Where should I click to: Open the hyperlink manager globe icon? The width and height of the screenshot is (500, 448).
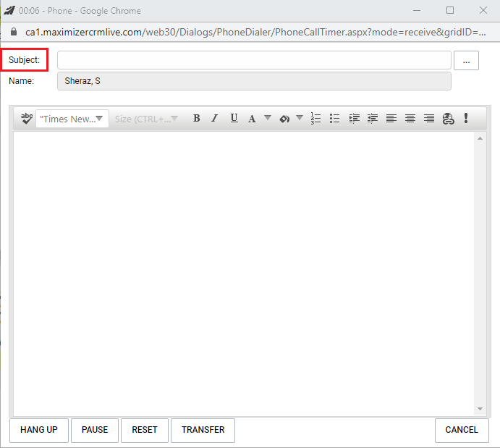point(448,119)
